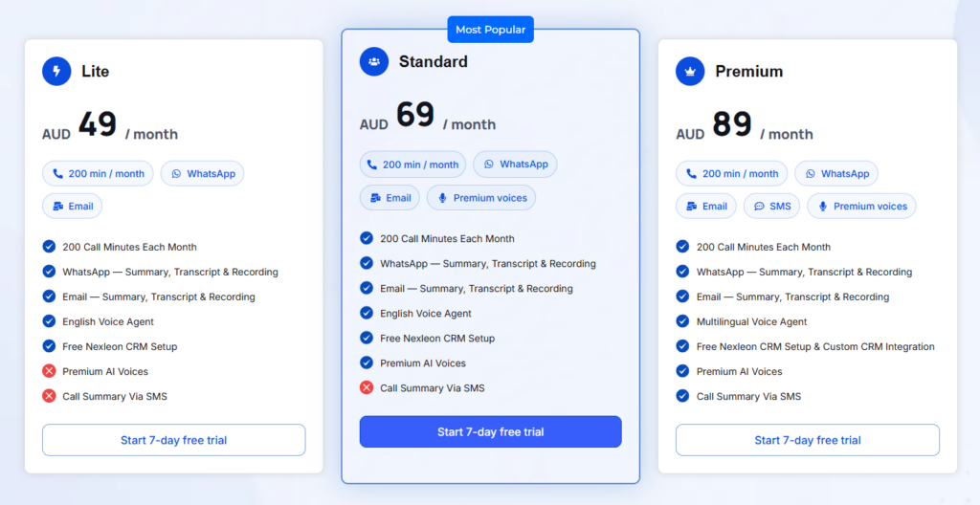The width and height of the screenshot is (980, 505).
Task: Click the Standard plan people icon
Action: [374, 61]
